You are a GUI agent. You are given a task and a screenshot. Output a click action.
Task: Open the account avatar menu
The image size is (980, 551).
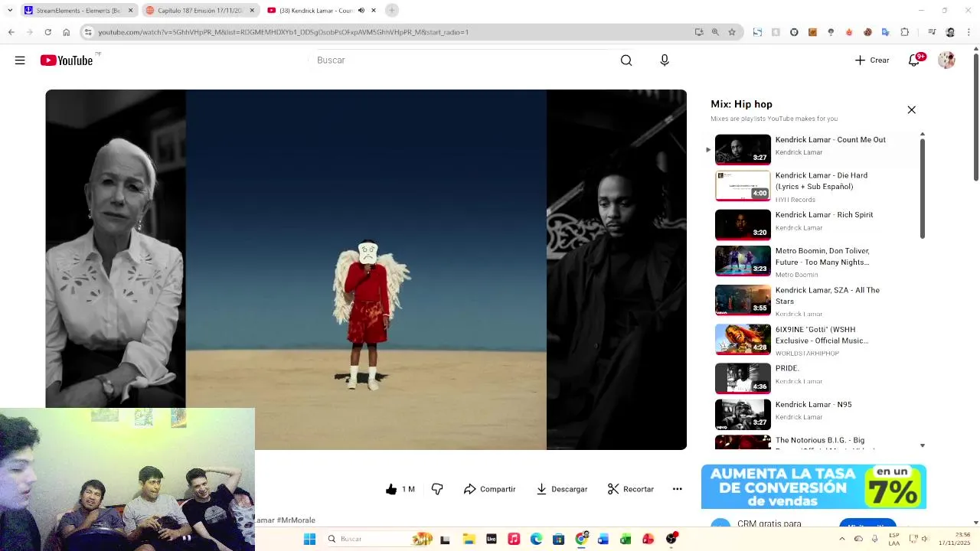pos(947,60)
